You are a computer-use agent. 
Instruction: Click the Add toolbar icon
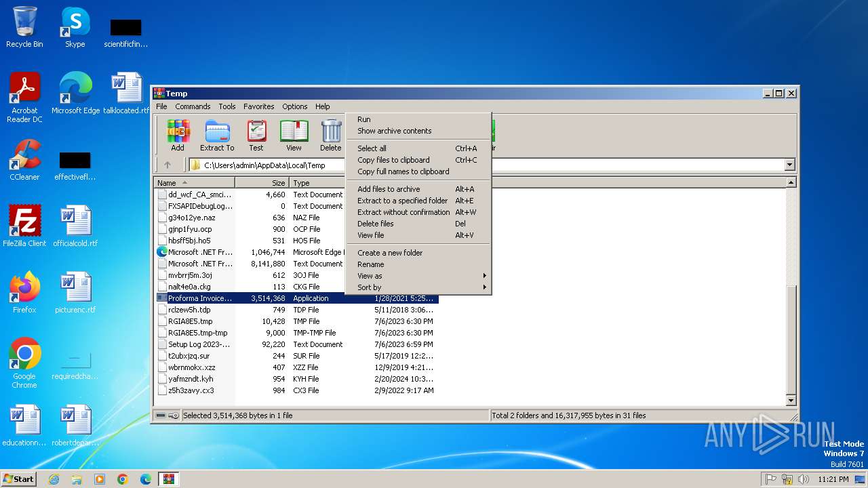coord(178,136)
